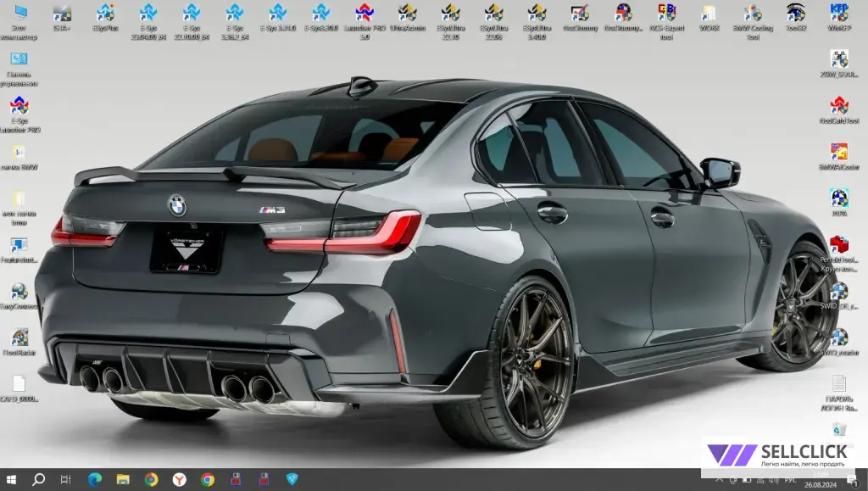868x491 pixels.
Task: Open the папка BMW folder
Action: pos(19,157)
